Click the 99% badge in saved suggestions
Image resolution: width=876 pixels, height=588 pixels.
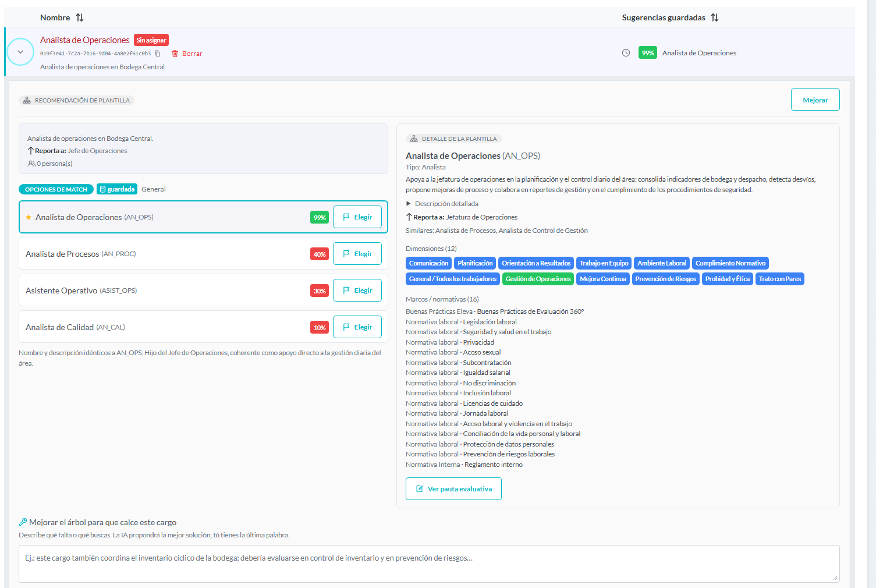pos(648,53)
